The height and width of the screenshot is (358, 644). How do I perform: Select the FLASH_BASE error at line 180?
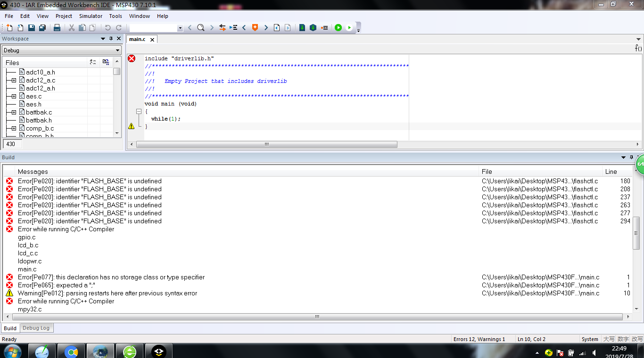coord(318,181)
